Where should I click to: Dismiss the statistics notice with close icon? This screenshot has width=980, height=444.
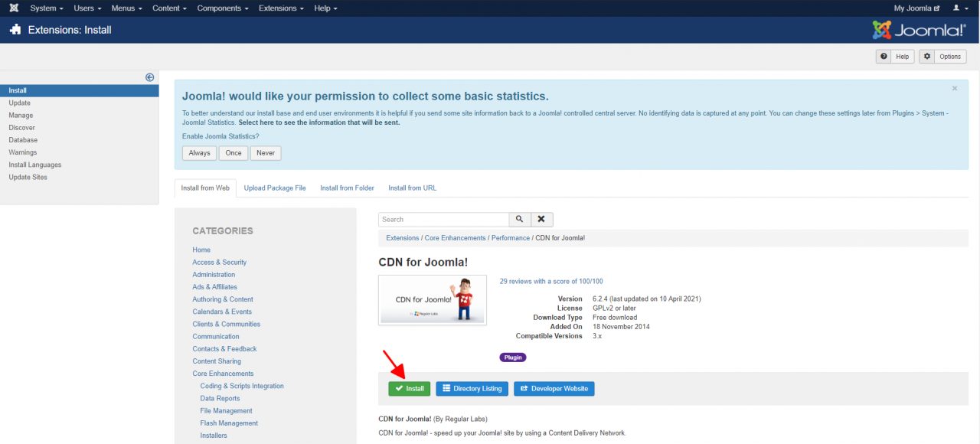(955, 89)
